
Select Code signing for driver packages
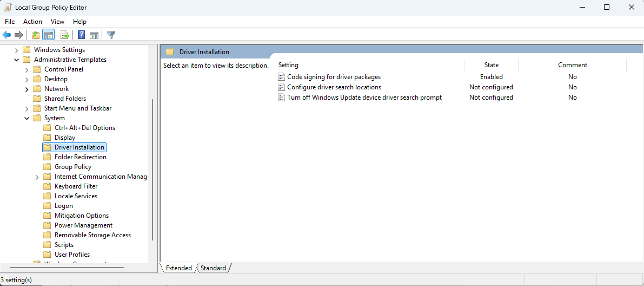334,77
